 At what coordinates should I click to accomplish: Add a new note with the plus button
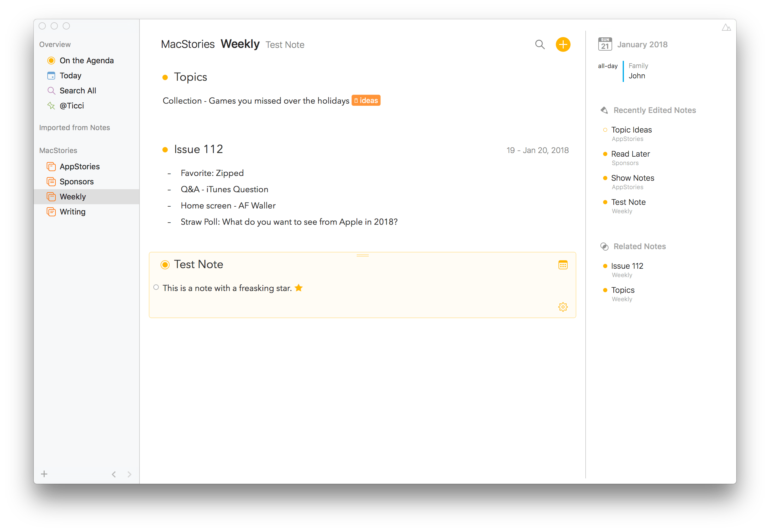pyautogui.click(x=563, y=44)
